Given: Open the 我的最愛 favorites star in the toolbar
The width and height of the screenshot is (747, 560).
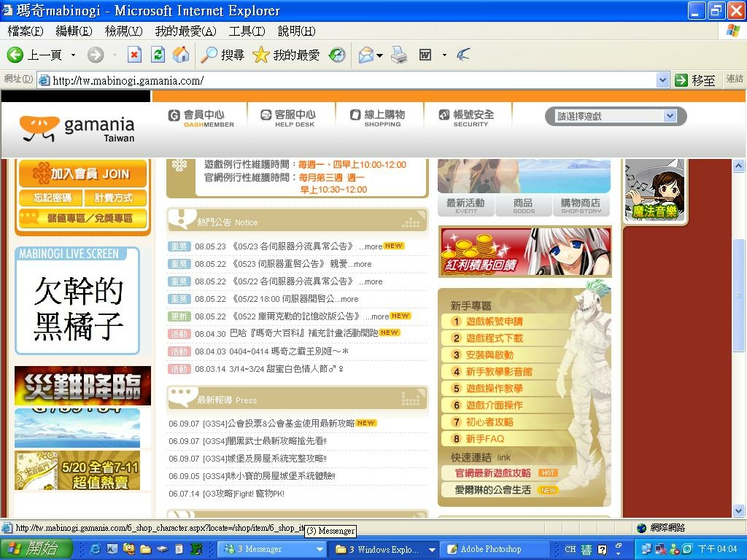Looking at the screenshot, I should click(285, 55).
